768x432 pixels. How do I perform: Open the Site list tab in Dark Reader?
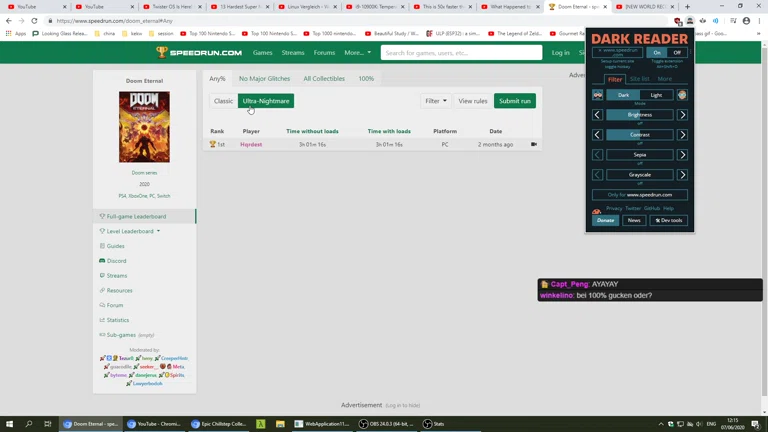(639, 79)
